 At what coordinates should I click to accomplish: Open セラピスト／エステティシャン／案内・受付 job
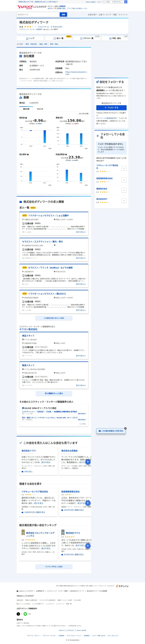(x=42, y=242)
